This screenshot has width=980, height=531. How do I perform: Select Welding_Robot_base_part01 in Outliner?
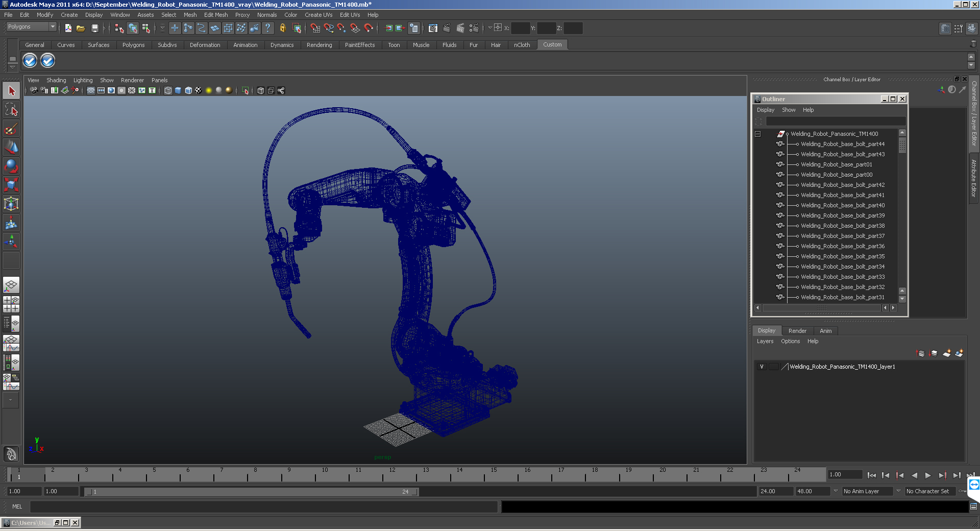(x=836, y=164)
